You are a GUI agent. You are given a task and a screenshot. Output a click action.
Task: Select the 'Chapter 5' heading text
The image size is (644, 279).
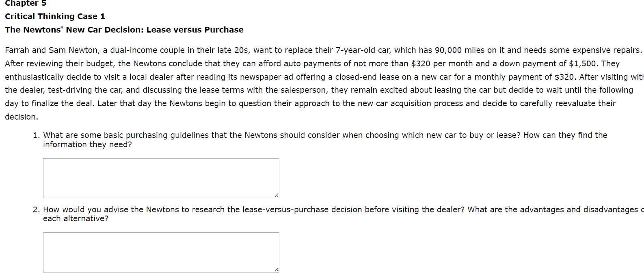click(25, 4)
